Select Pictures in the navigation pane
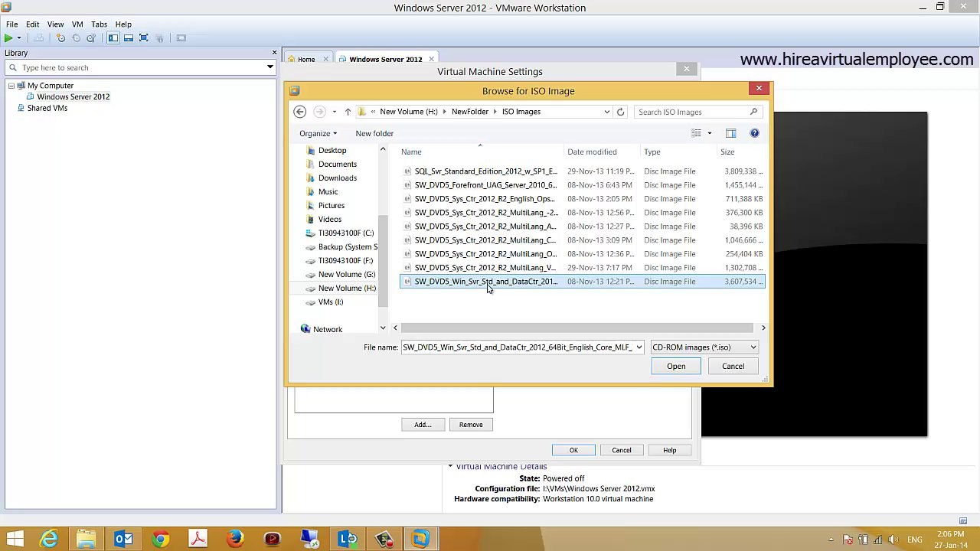Viewport: 980px width, 551px height. [331, 206]
